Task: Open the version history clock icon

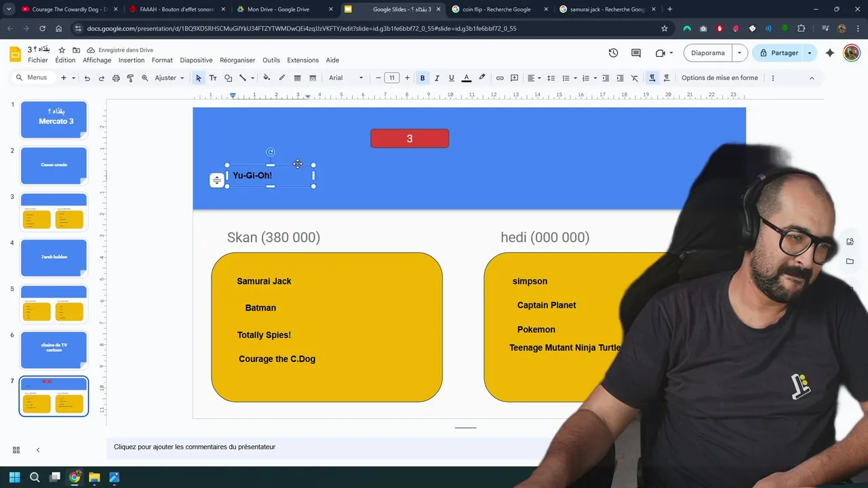Action: (613, 53)
